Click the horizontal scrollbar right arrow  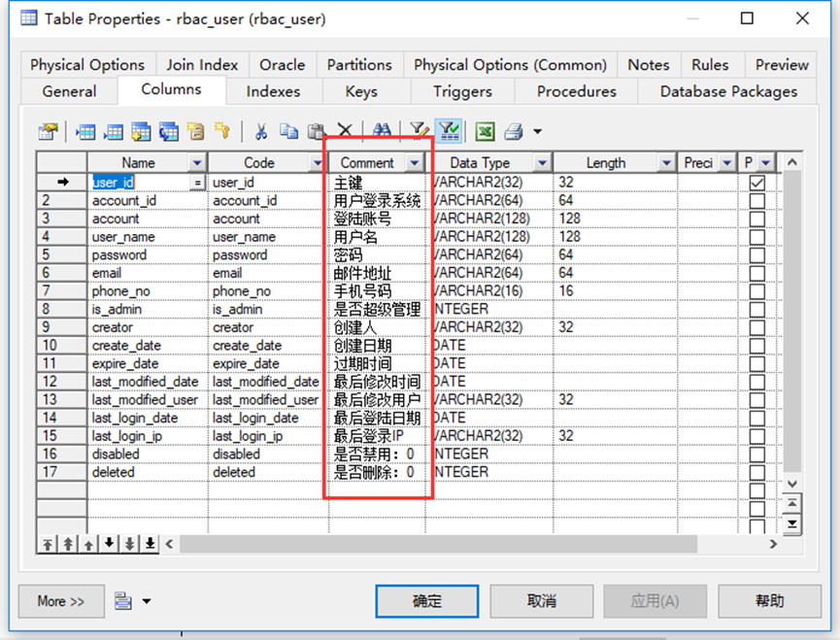point(773,544)
